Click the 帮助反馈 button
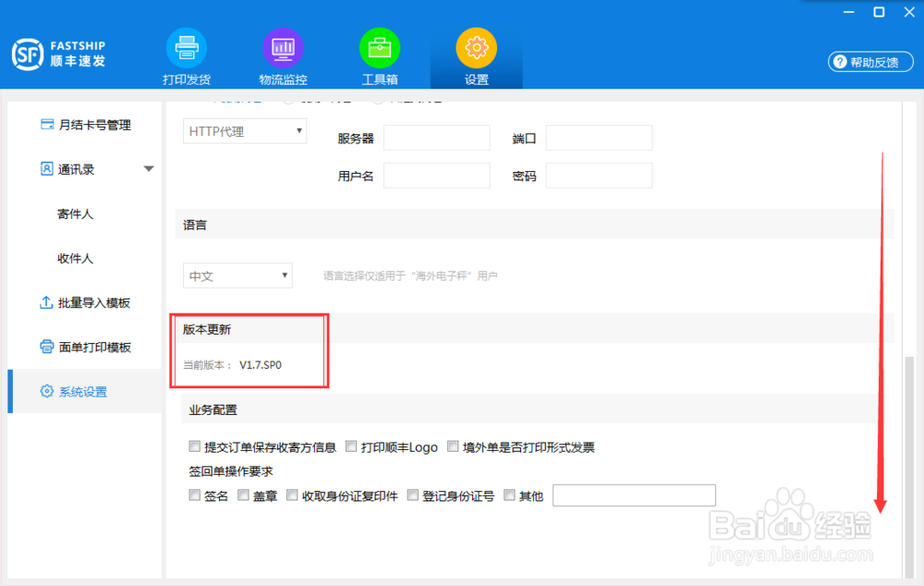Image resolution: width=924 pixels, height=586 pixels. (x=869, y=62)
